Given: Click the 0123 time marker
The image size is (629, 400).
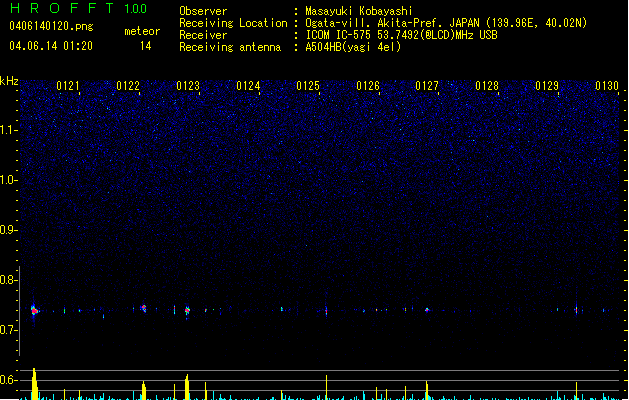Looking at the screenshot, I should [188, 86].
